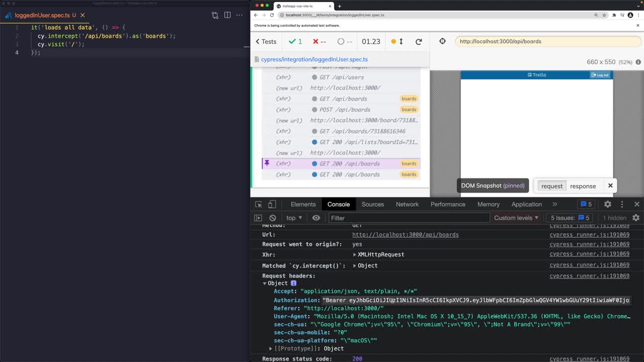Open the top context dropdown

tap(294, 218)
